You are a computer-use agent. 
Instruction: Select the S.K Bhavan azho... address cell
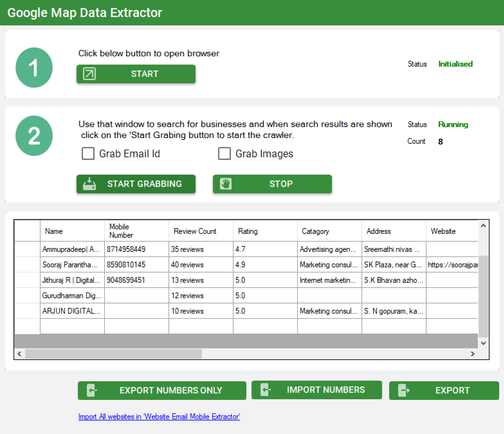[x=394, y=280]
